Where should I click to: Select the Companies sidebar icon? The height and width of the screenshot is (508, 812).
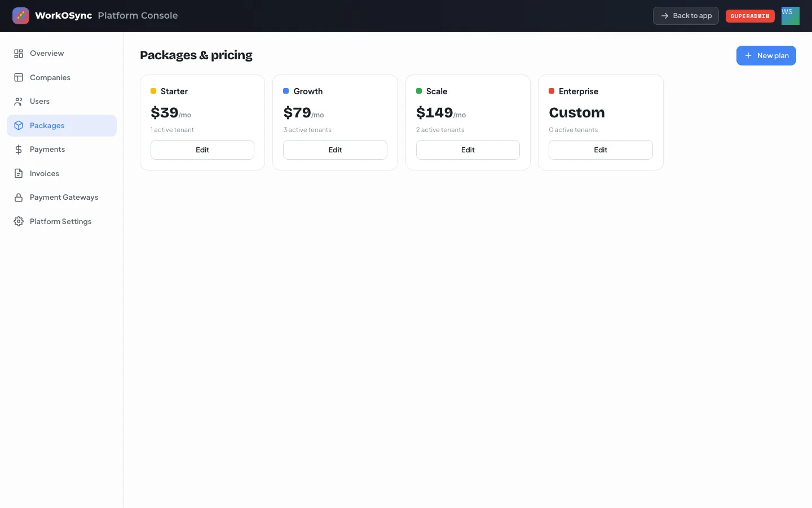(19, 77)
